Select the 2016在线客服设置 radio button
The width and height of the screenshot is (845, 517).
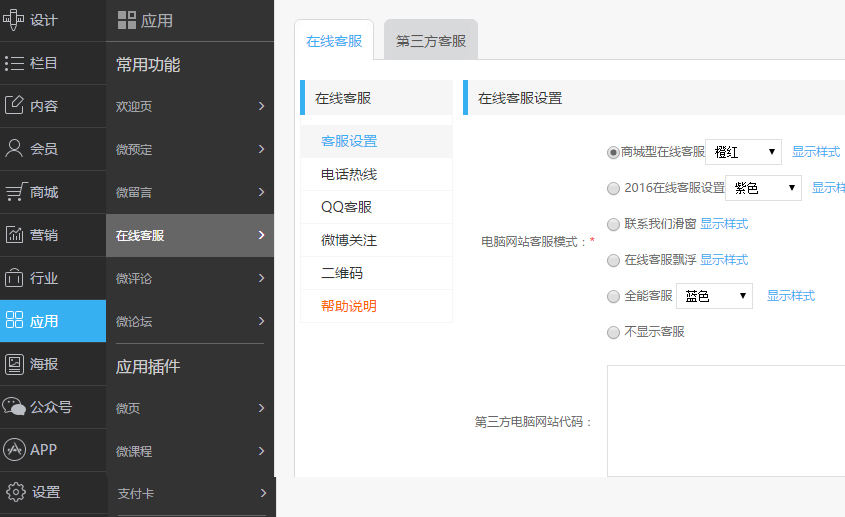[x=613, y=188]
